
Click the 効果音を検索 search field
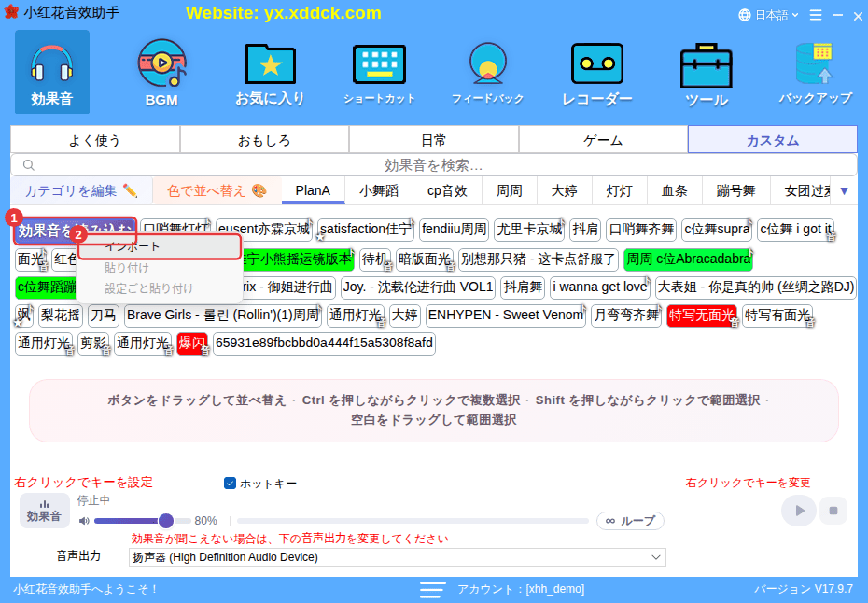tap(434, 165)
